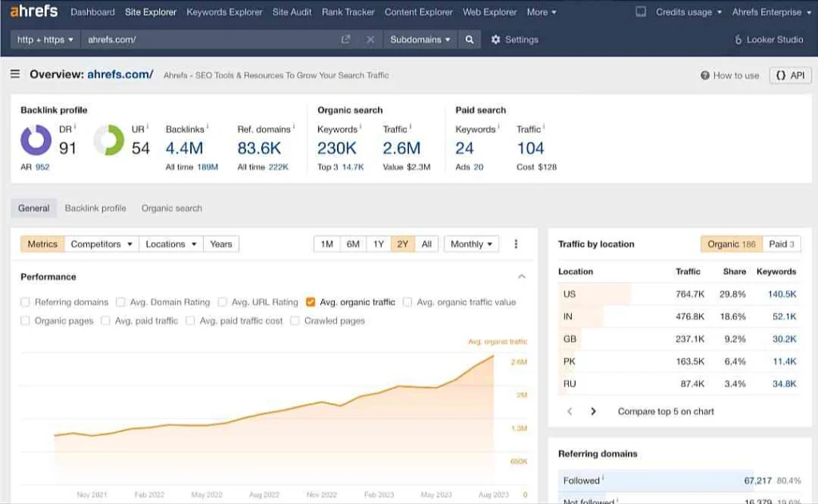This screenshot has width=818, height=504.
Task: Open Site Audit
Action: point(292,11)
